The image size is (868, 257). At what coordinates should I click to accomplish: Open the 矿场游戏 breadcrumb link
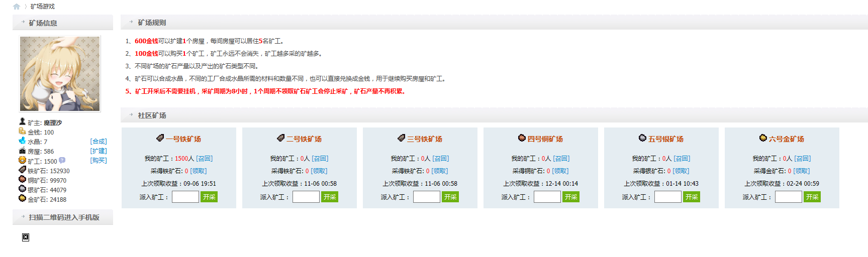coord(43,7)
